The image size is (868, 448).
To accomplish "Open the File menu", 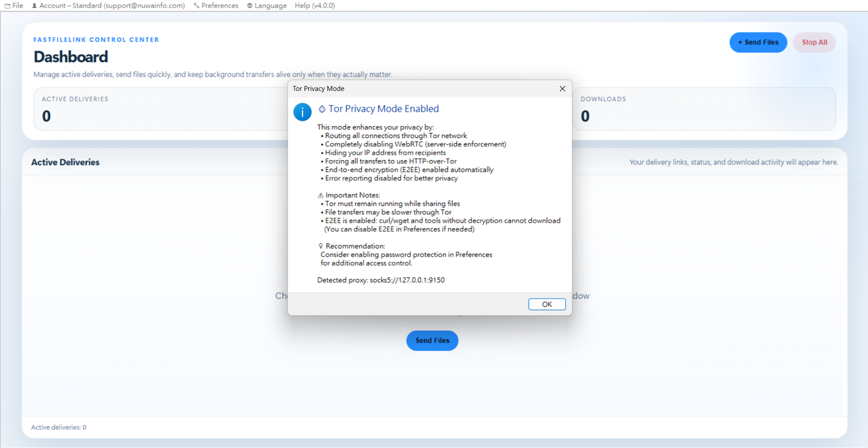I will click(x=14, y=6).
